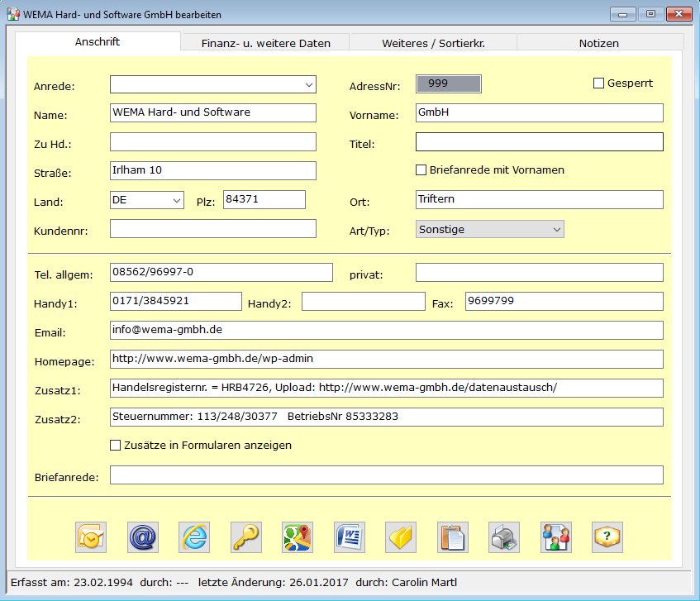Click the yellow question mark help icon

[607, 537]
